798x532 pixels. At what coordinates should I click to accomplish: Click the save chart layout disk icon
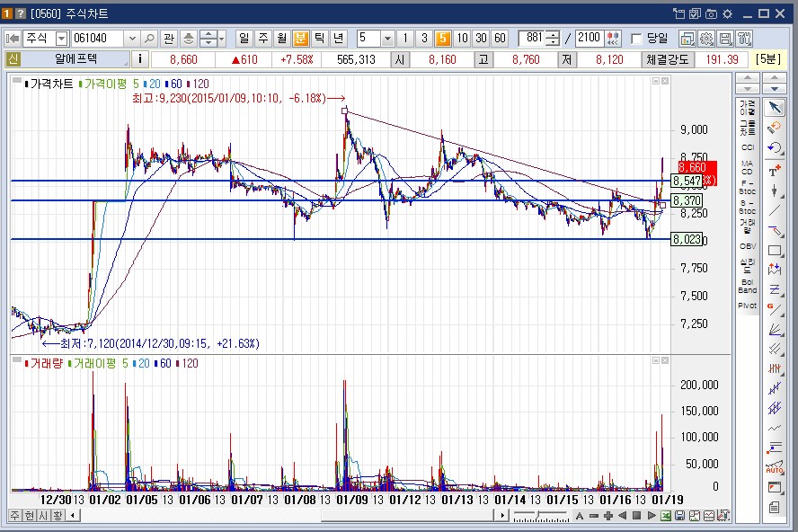pos(726,38)
